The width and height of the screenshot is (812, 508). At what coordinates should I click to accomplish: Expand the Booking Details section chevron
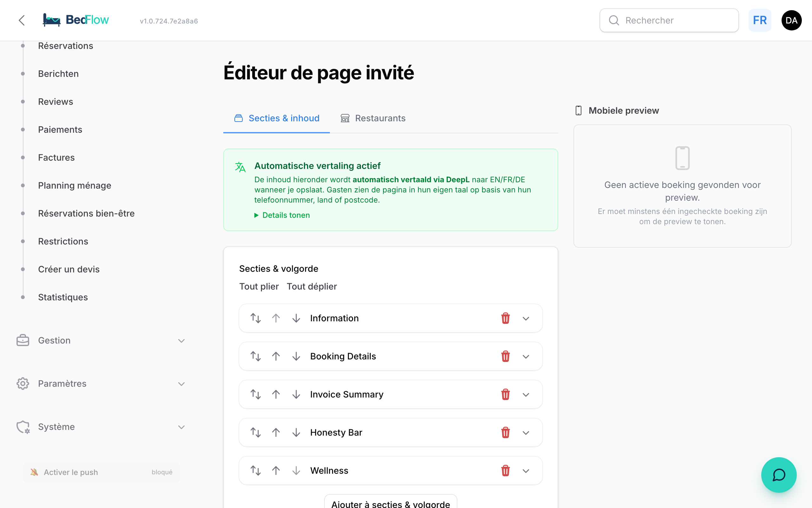[526, 357]
